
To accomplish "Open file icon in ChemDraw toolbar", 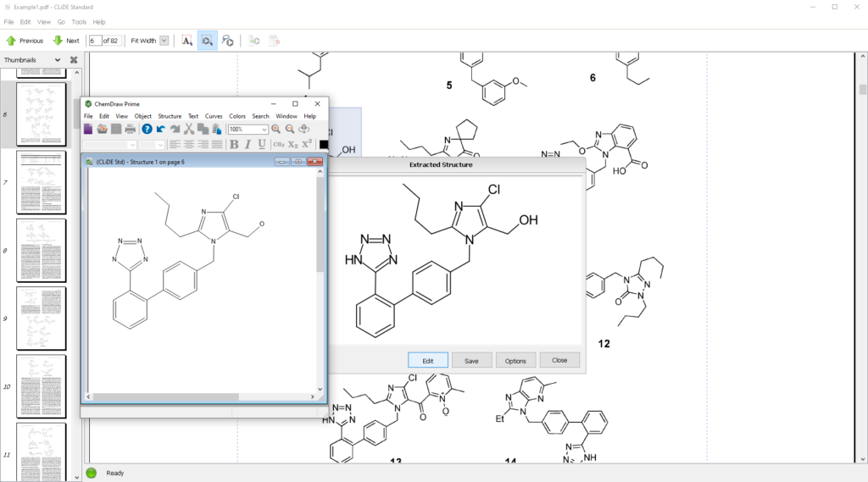I will tap(102, 129).
